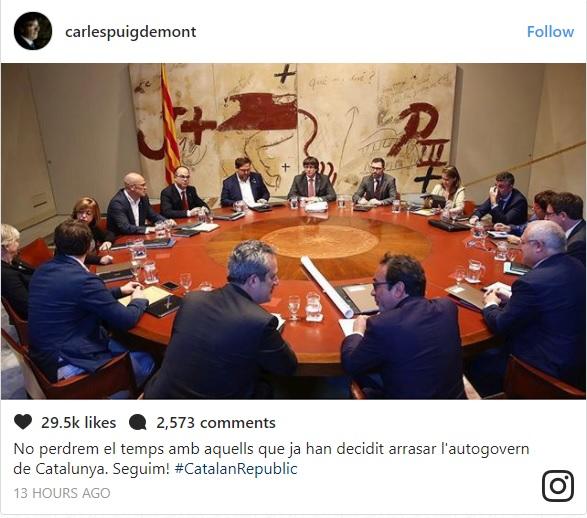Click the word Seguim! in the caption

pyautogui.click(x=142, y=469)
